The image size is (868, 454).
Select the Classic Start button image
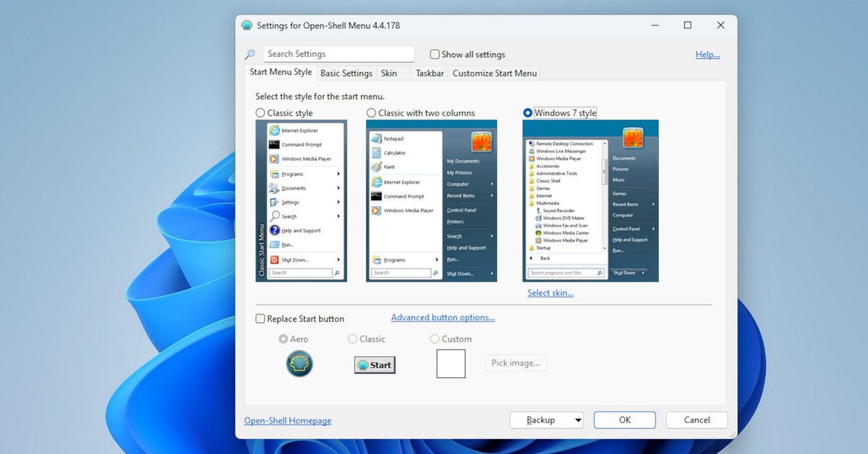tap(375, 365)
